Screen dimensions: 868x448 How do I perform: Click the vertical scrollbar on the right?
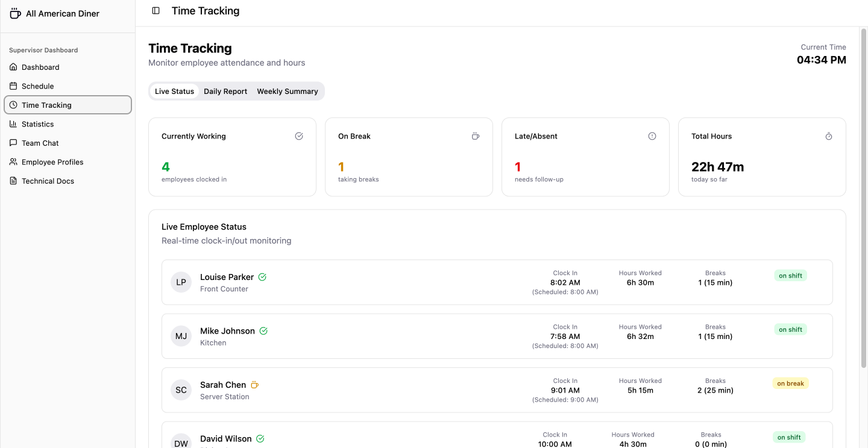[863, 181]
